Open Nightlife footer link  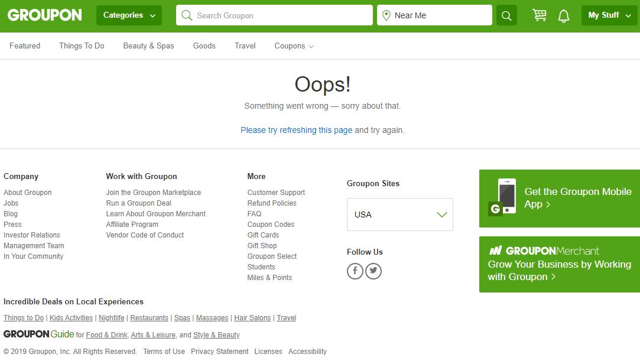coord(112,318)
